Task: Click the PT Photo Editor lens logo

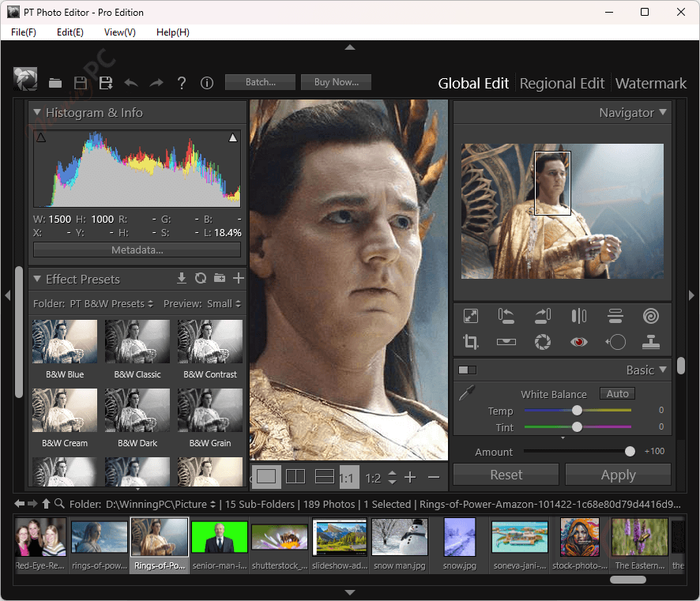Action: point(25,80)
